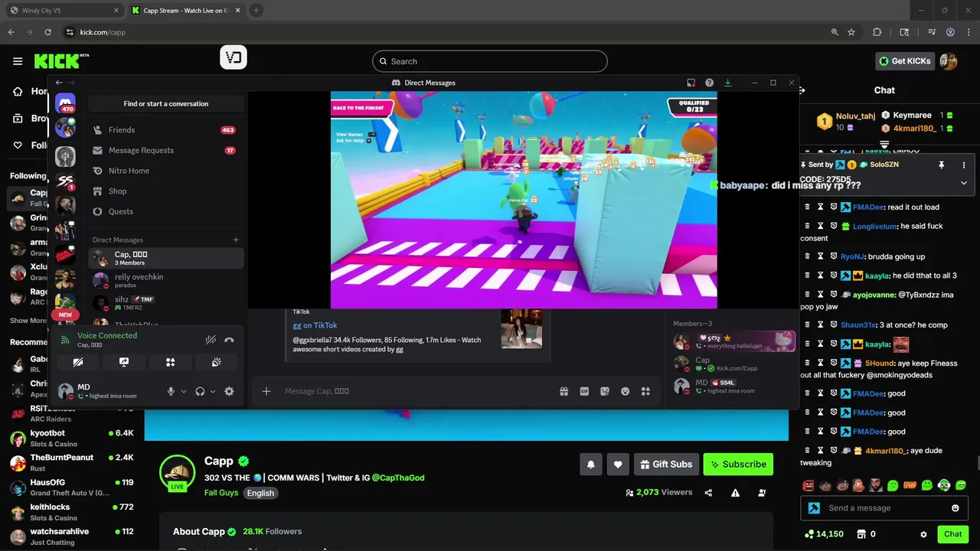Open the @CapThaGod link
Screen dimensions: 980x551
(x=398, y=478)
